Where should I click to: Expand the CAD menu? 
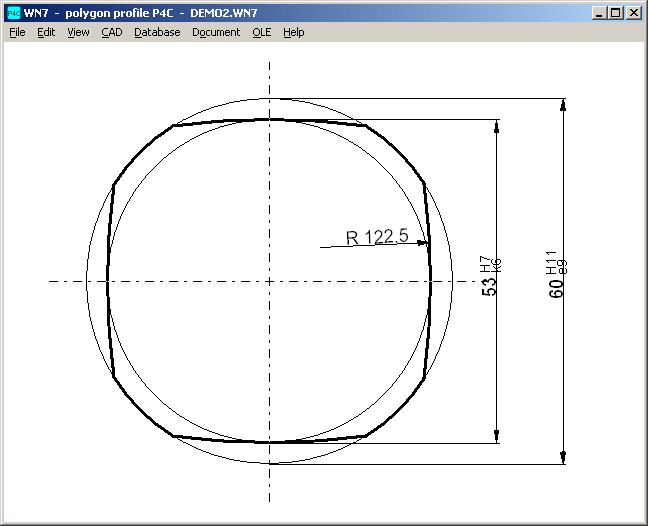pyautogui.click(x=111, y=32)
